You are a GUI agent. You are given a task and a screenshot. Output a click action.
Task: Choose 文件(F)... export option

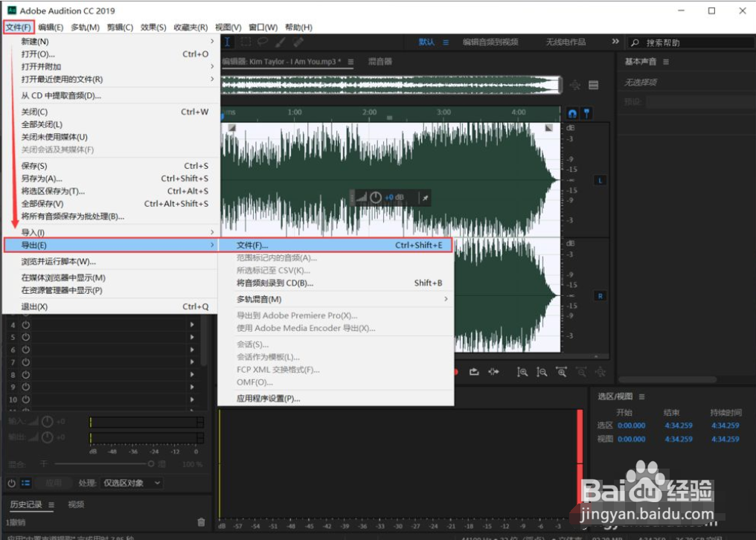pos(336,245)
